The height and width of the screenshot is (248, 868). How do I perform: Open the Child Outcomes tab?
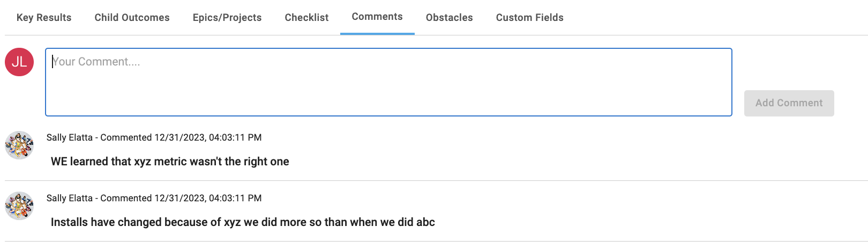[132, 17]
